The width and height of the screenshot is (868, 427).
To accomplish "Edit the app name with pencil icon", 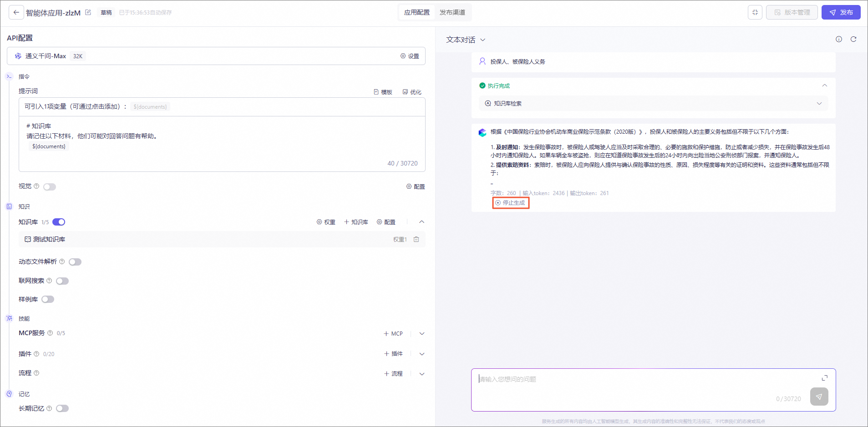I will (88, 12).
